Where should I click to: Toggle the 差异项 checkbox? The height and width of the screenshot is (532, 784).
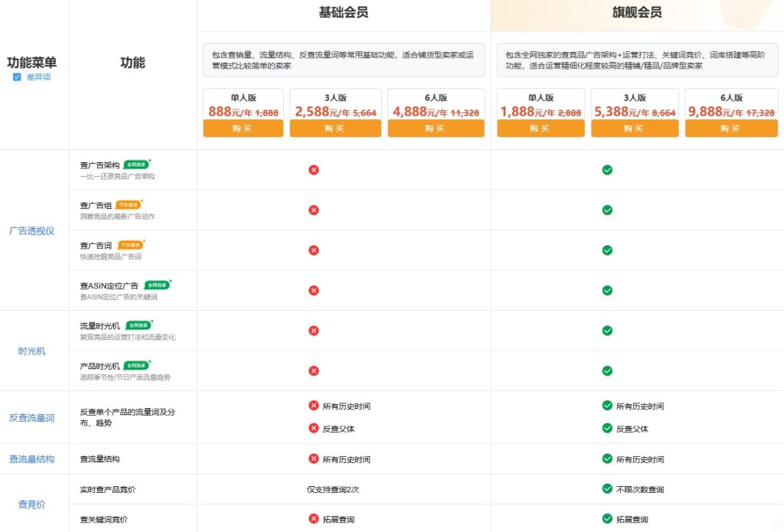pyautogui.click(x=17, y=77)
